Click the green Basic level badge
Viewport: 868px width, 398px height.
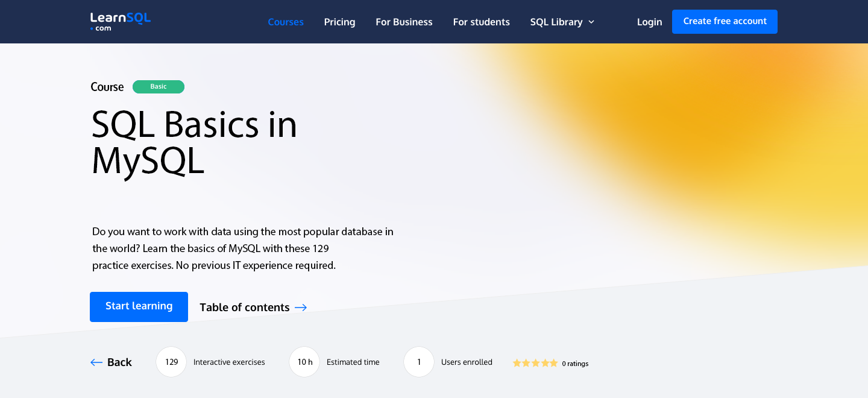(x=159, y=87)
